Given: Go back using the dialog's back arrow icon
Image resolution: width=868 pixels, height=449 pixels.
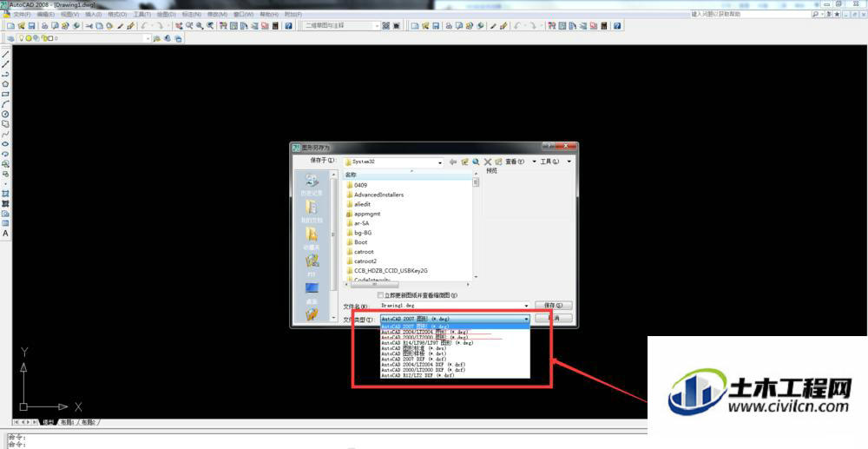Looking at the screenshot, I should tap(452, 162).
